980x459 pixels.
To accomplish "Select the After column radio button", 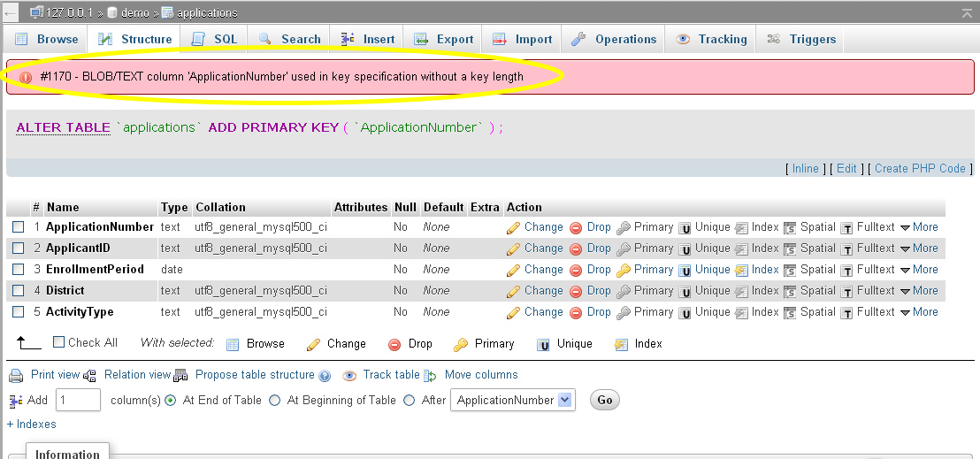I will point(410,401).
